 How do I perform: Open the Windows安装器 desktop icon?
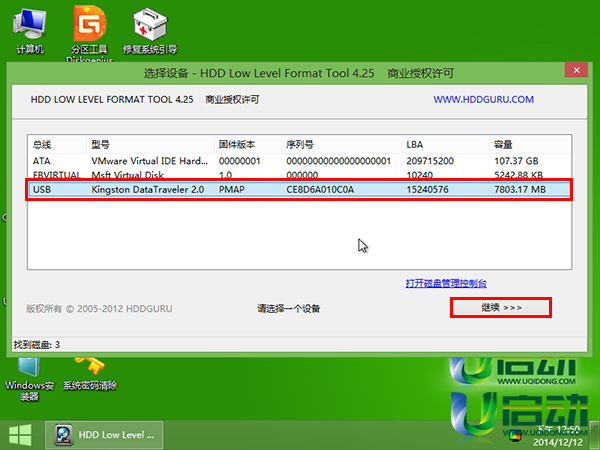29,380
